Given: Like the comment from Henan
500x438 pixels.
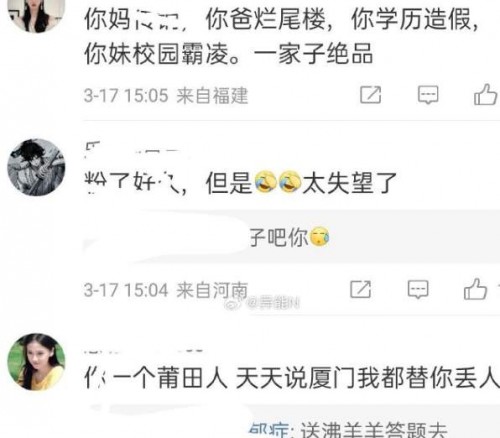Looking at the screenshot, I should [475, 289].
